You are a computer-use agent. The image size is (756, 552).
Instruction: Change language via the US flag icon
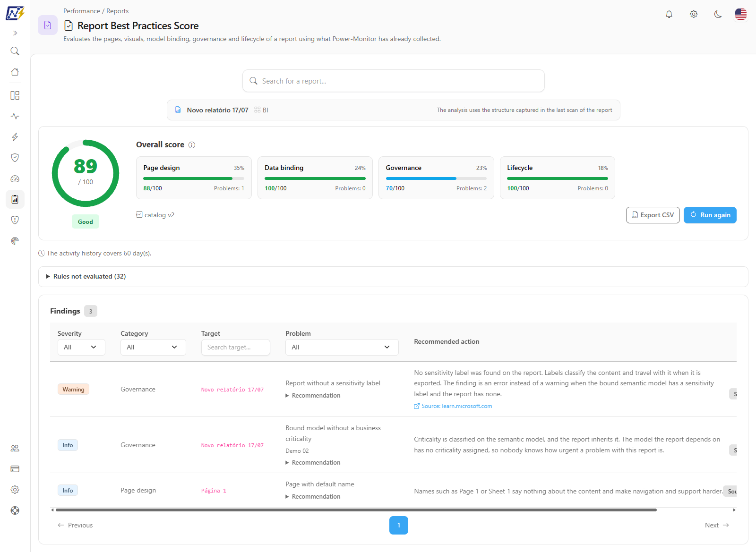pyautogui.click(x=741, y=14)
